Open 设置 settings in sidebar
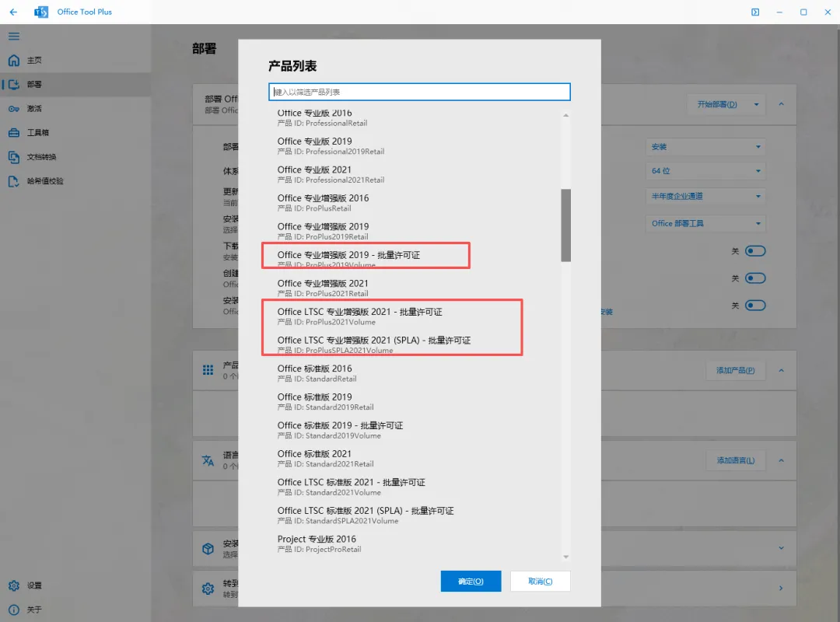Viewport: 840px width, 622px height. [75, 585]
